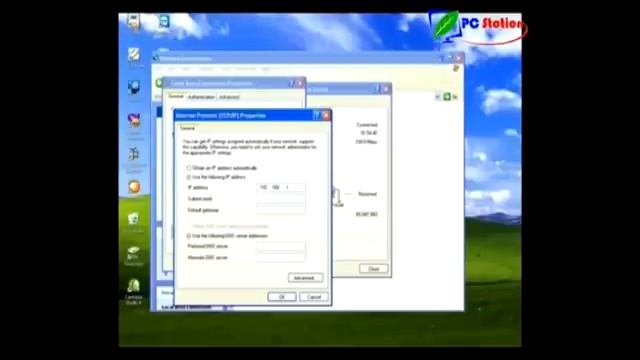Close the Internet Protocol Properties dialog
This screenshot has width=640, height=360.
pos(326,116)
